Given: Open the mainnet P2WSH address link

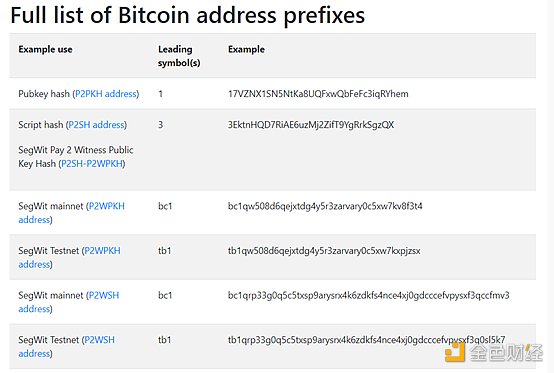Looking at the screenshot, I should [x=69, y=302].
